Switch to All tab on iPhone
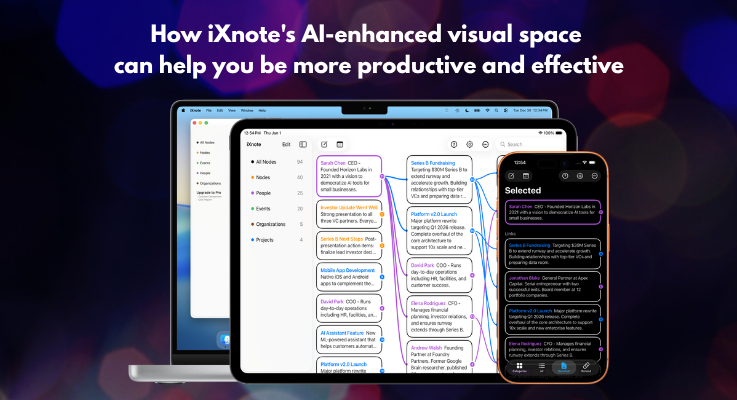This screenshot has height=400, width=737. (x=541, y=367)
